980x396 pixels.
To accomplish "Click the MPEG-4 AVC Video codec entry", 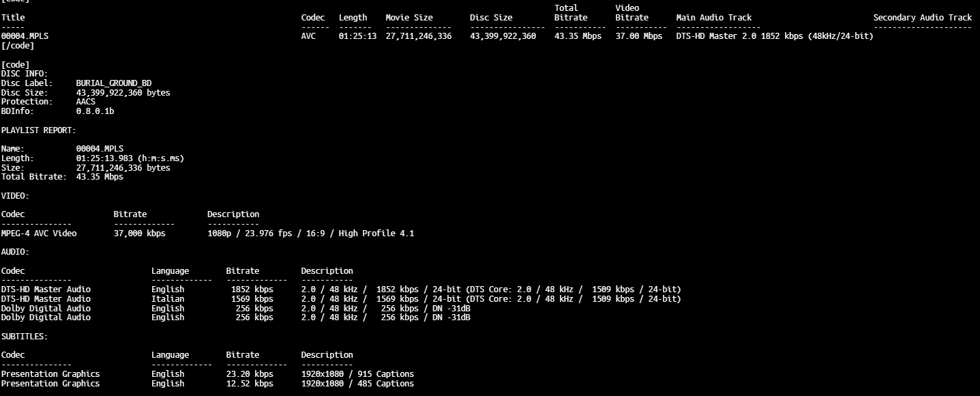I will tap(39, 234).
